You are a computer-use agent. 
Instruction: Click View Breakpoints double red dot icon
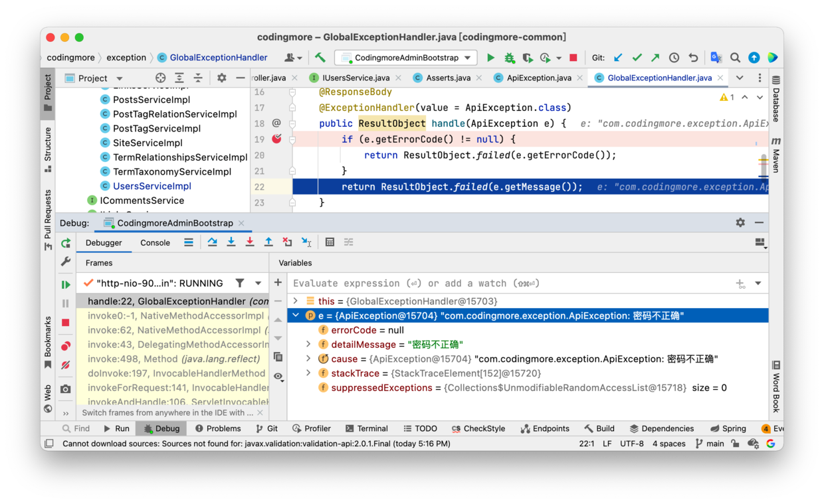click(x=66, y=346)
